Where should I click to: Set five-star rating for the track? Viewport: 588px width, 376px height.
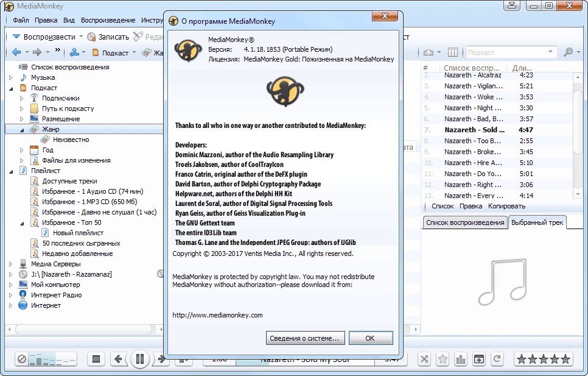tap(565, 359)
